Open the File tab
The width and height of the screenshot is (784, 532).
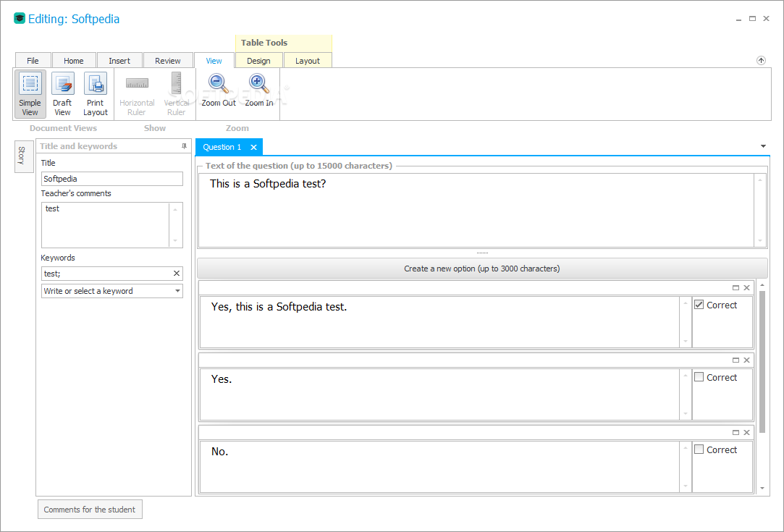click(33, 61)
